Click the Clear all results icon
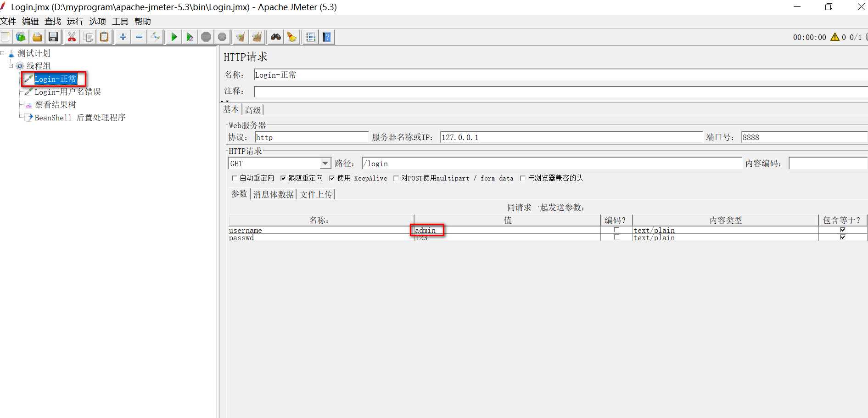The image size is (868, 418). [x=257, y=37]
